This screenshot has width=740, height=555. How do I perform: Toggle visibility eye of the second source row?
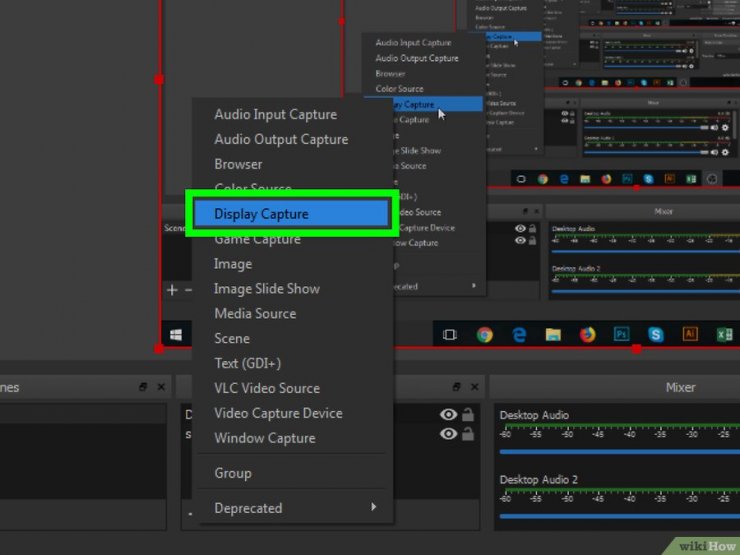(x=448, y=433)
